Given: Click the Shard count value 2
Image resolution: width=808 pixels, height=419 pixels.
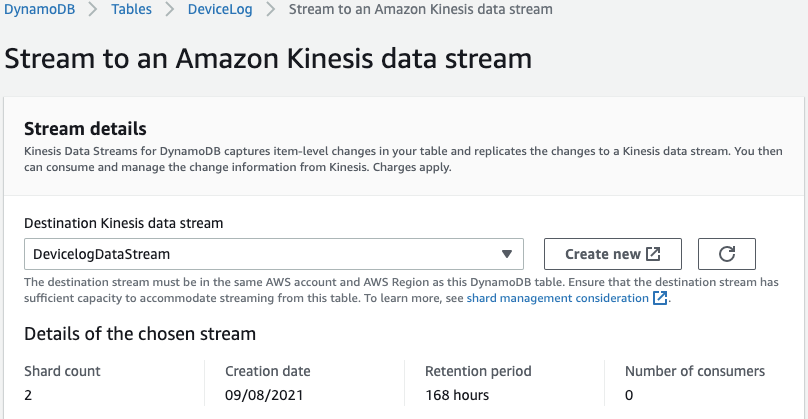Looking at the screenshot, I should coord(29,395).
